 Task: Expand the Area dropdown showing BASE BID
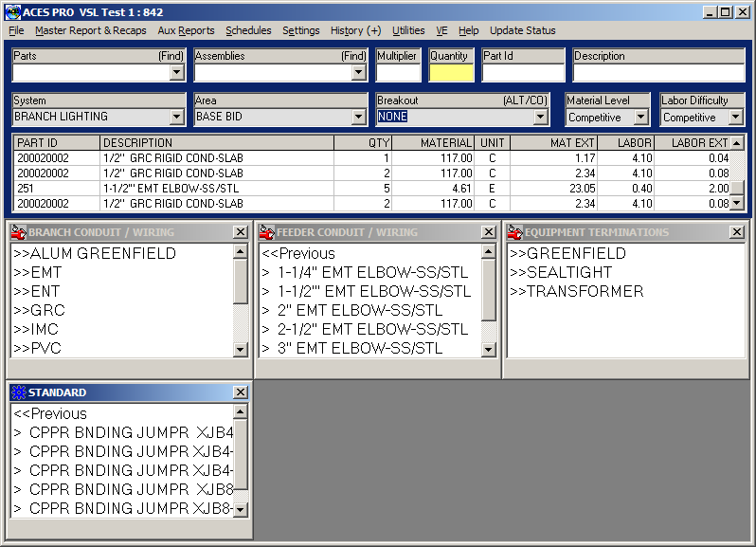pos(358,117)
